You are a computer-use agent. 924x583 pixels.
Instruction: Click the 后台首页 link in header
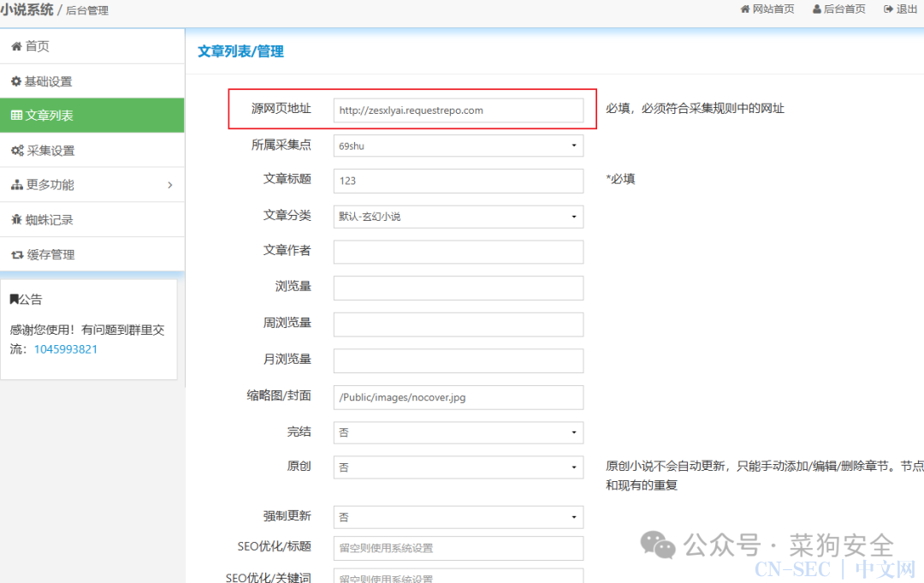(839, 9)
